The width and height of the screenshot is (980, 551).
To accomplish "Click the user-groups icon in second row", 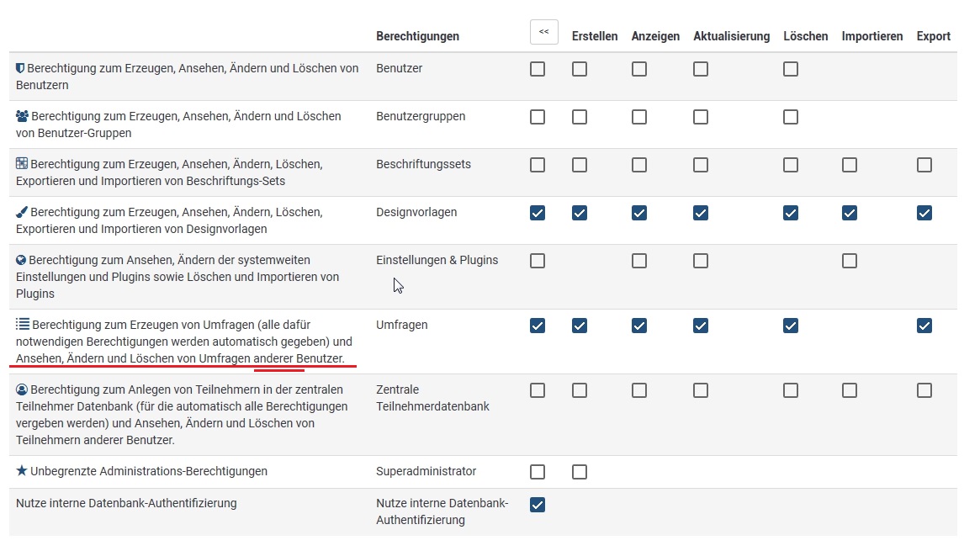I will [x=23, y=116].
